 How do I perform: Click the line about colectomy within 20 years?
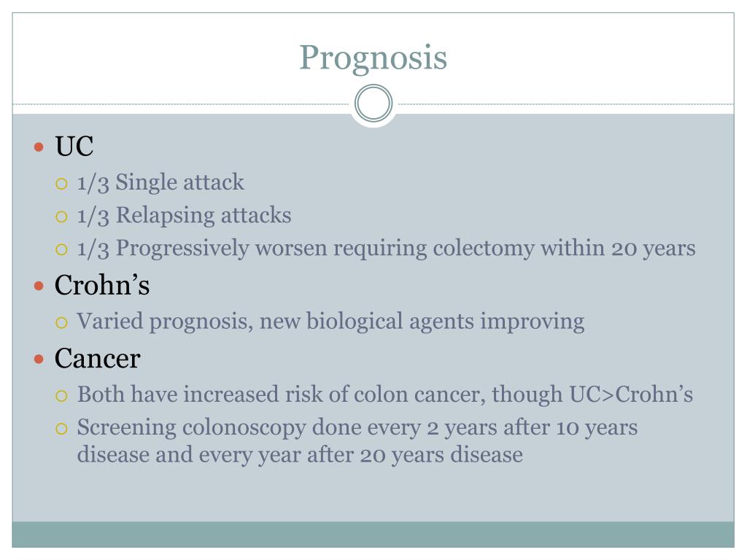coord(386,248)
